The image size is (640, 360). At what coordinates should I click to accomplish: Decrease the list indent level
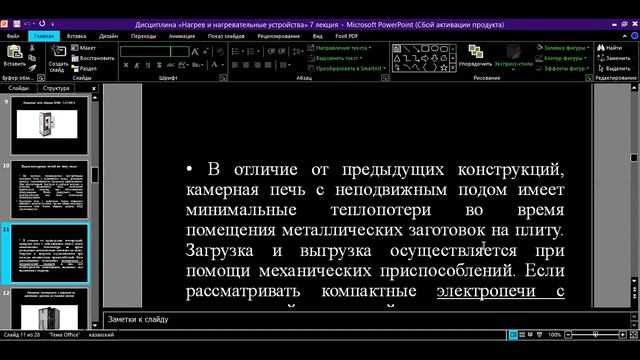tap(271, 51)
